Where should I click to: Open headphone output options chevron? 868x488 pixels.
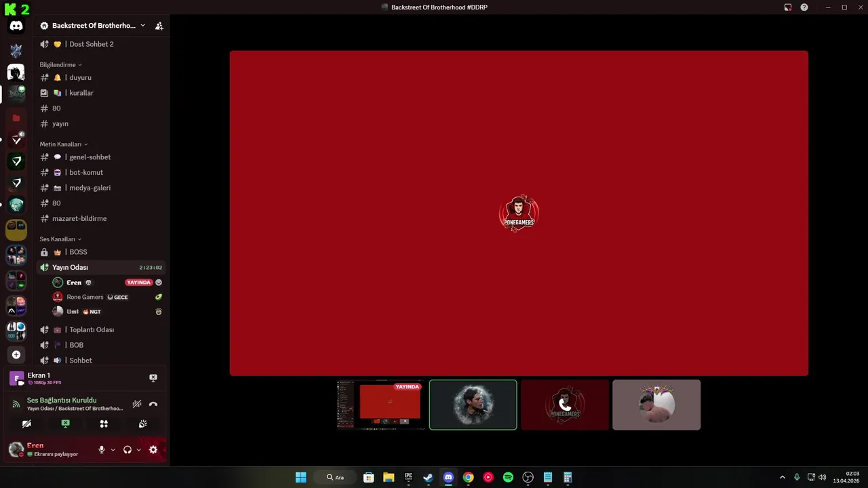[x=138, y=449]
